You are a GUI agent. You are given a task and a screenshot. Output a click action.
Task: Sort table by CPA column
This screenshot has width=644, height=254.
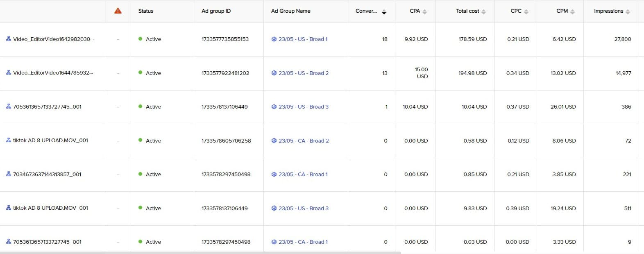pos(424,11)
